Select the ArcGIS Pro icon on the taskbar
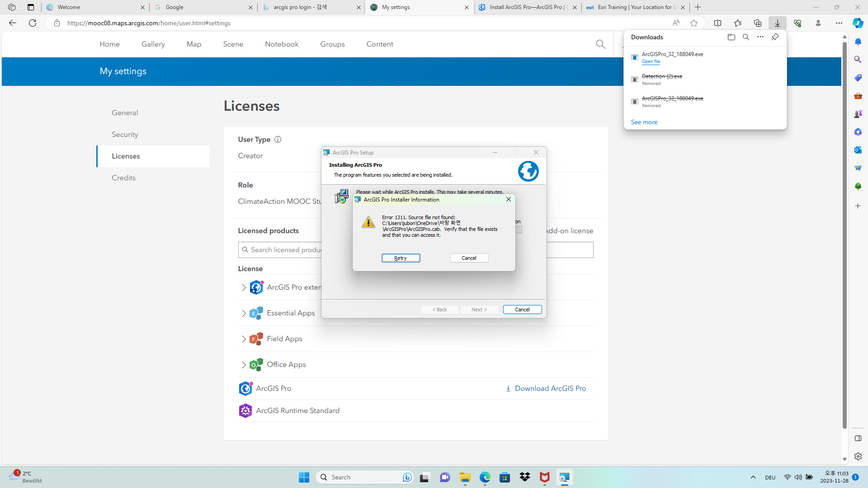868x488 pixels. click(x=565, y=477)
